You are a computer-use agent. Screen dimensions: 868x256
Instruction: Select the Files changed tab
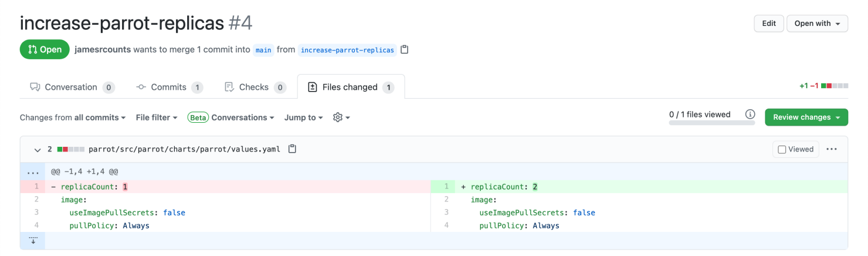(351, 87)
